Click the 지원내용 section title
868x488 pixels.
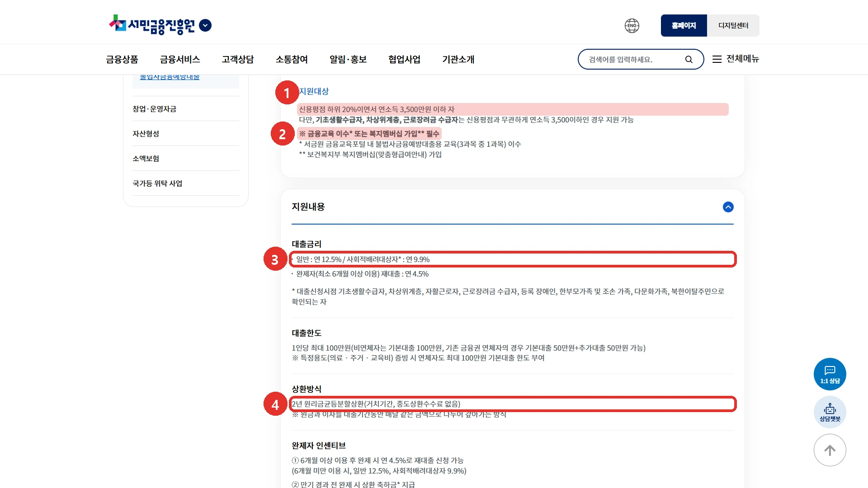pyautogui.click(x=308, y=207)
